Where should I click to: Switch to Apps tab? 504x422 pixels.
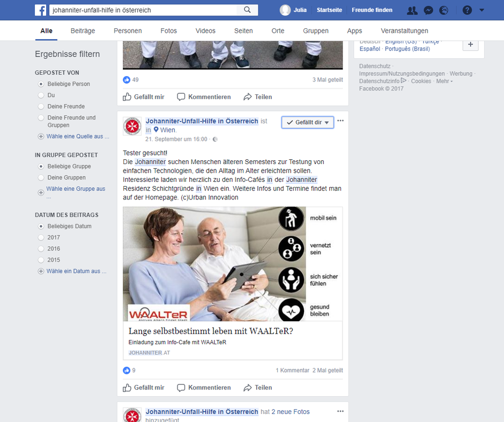tap(354, 31)
